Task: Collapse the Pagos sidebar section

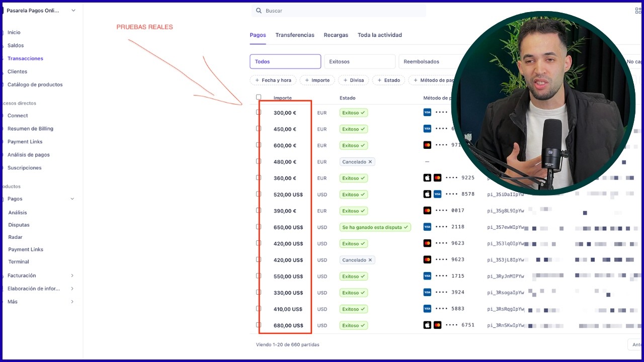Action: point(72,199)
